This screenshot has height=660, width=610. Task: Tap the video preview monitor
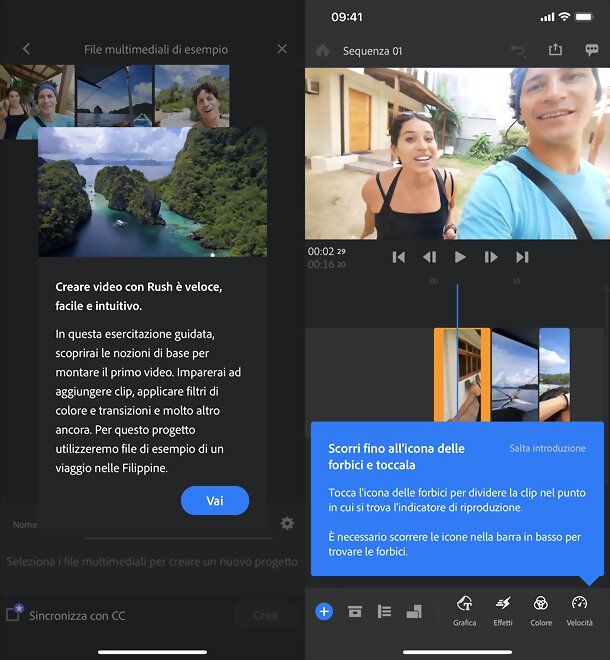pyautogui.click(x=458, y=154)
